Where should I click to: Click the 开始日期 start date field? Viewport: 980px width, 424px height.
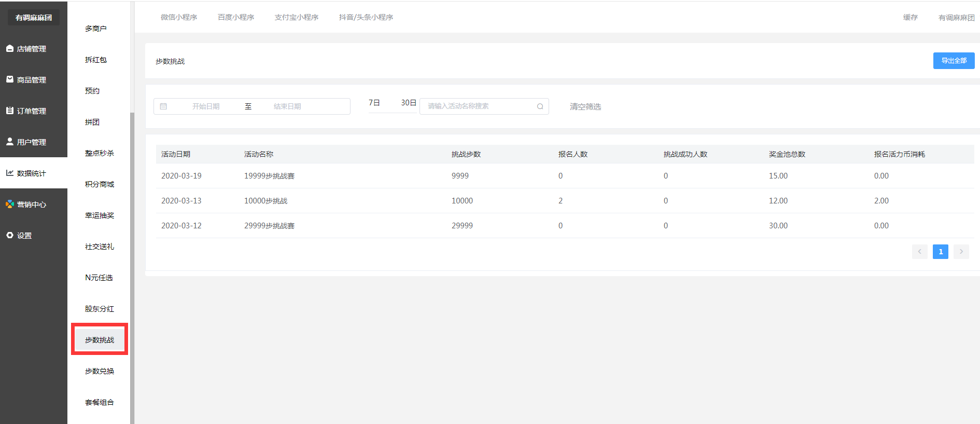pos(206,106)
